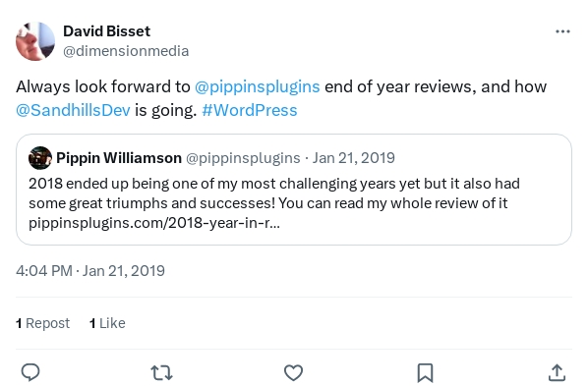The width and height of the screenshot is (588, 386).
Task: Click the 4:04 PM Jan 21, 2019 timestamp
Action: [90, 271]
